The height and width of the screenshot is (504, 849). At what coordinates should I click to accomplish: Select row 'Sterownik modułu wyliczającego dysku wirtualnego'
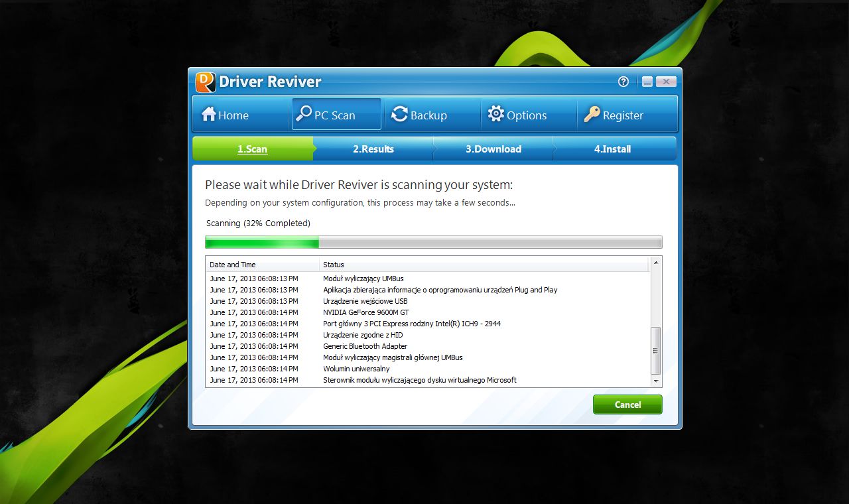(428, 380)
